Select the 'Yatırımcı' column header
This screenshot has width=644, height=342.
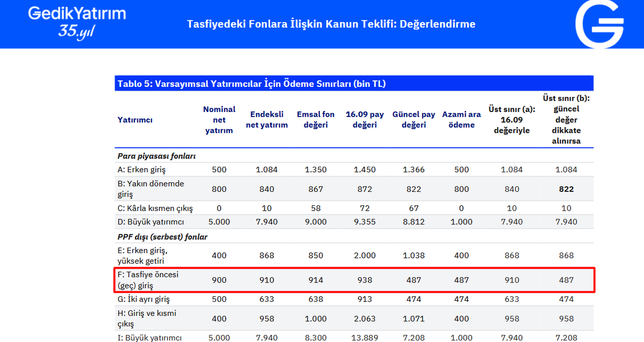click(x=135, y=120)
